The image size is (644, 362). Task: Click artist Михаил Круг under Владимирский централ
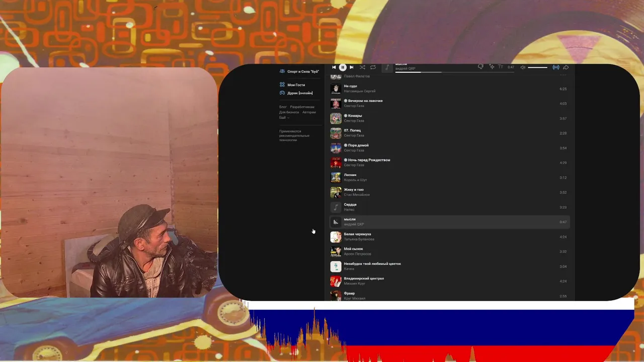coord(354,284)
